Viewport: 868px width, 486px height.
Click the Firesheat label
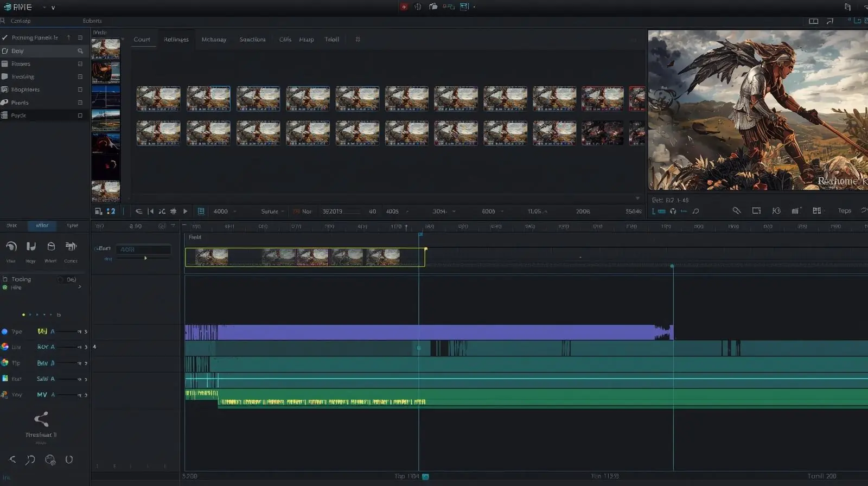(x=41, y=435)
